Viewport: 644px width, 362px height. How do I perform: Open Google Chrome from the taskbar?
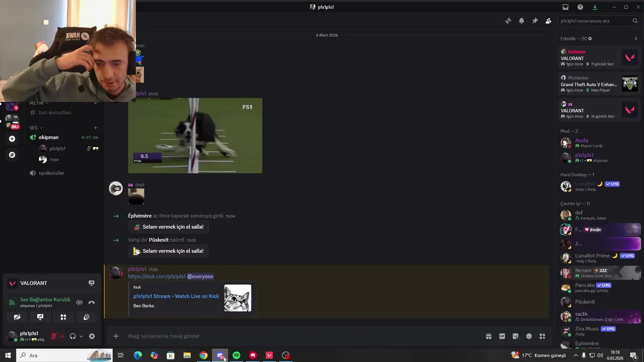(203, 355)
